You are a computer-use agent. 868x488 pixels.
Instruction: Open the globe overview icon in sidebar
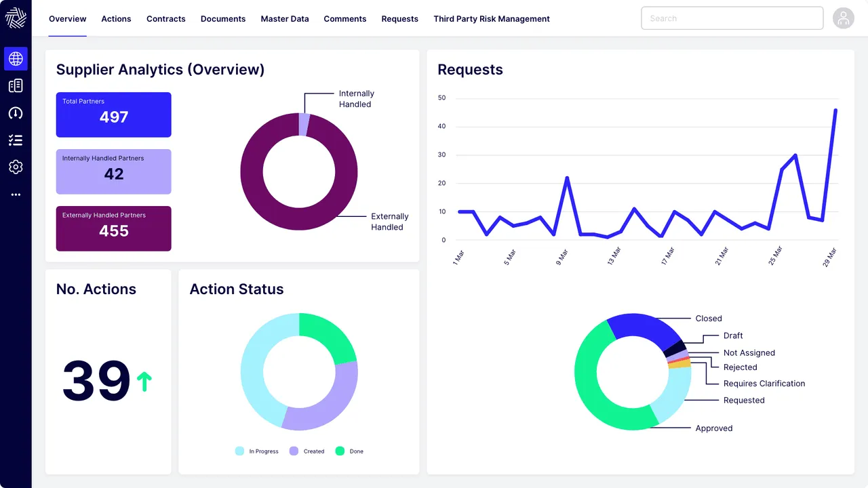pos(16,59)
